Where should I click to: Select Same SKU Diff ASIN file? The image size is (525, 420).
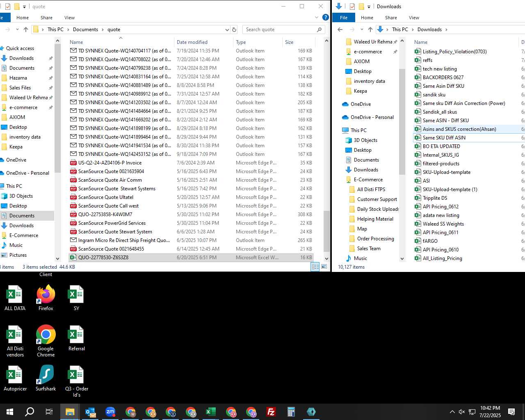click(x=444, y=137)
